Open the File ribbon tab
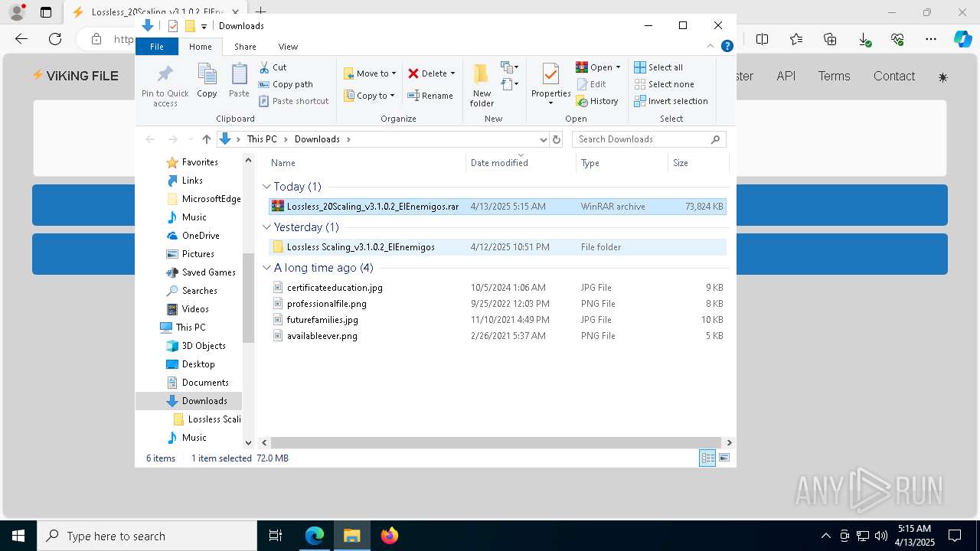 156,47
